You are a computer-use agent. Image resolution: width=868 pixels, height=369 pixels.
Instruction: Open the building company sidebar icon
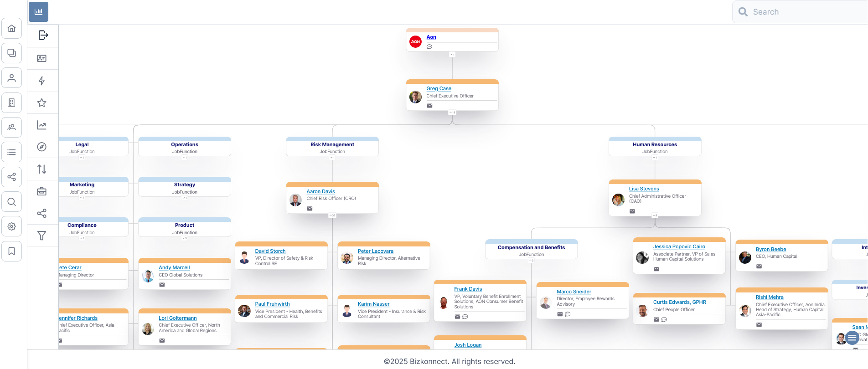click(12, 103)
